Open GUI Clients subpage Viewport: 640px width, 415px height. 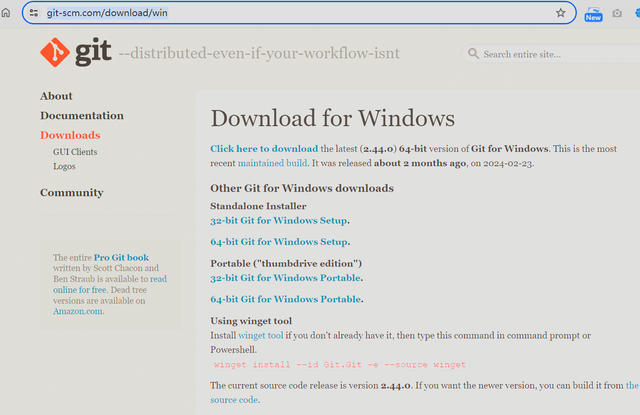pyautogui.click(x=75, y=152)
